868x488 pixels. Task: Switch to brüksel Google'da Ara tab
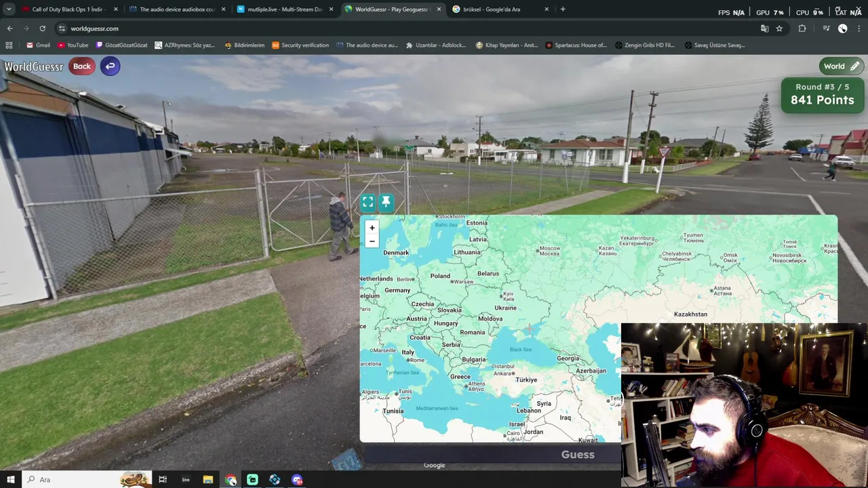pos(500,9)
